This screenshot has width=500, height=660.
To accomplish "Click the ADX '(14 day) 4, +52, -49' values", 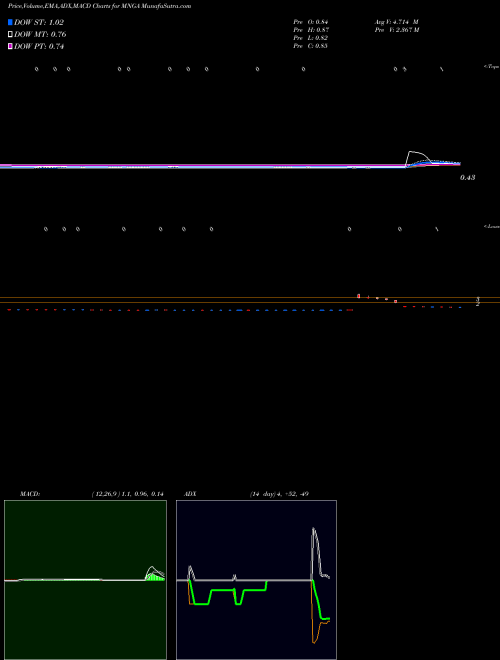I will click(x=279, y=494).
